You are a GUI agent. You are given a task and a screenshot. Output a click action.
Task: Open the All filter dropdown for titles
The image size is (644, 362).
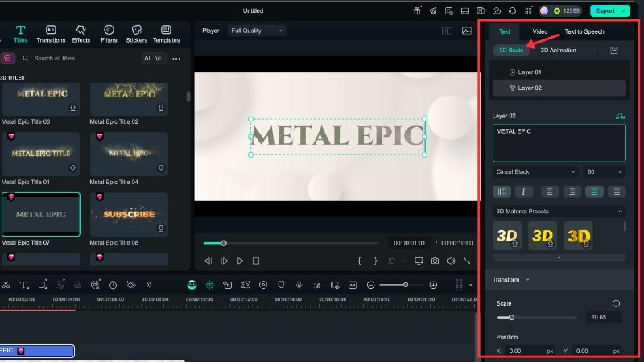point(152,58)
